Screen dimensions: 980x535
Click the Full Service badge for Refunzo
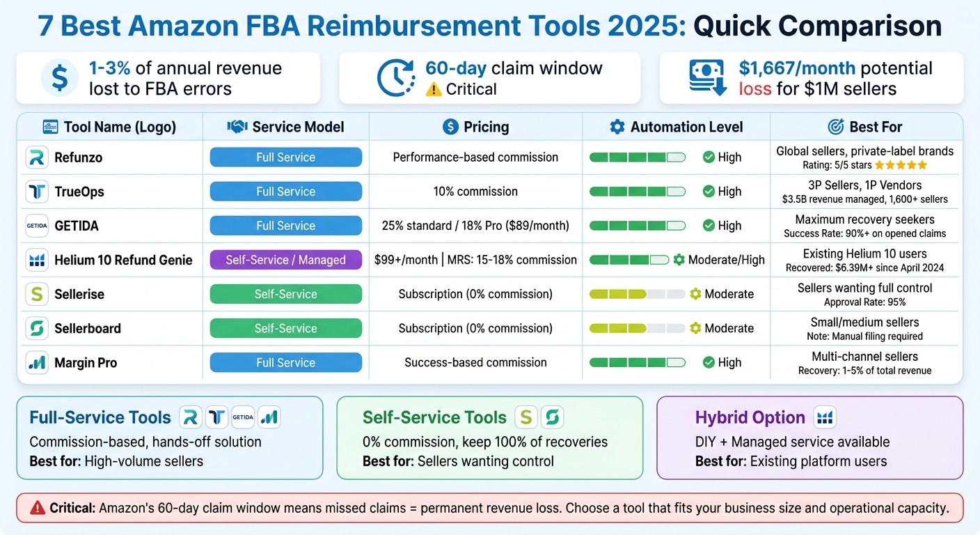[x=286, y=157]
